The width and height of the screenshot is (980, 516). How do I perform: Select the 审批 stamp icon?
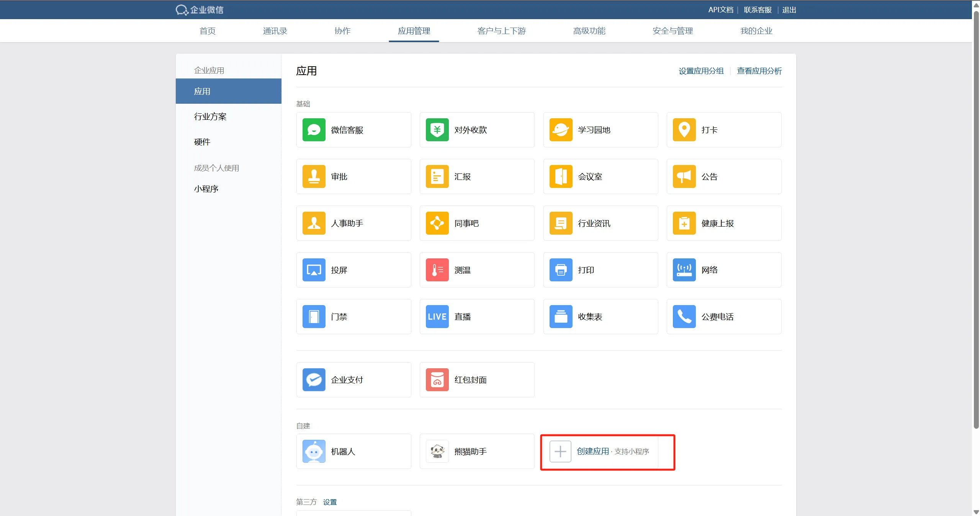314,176
